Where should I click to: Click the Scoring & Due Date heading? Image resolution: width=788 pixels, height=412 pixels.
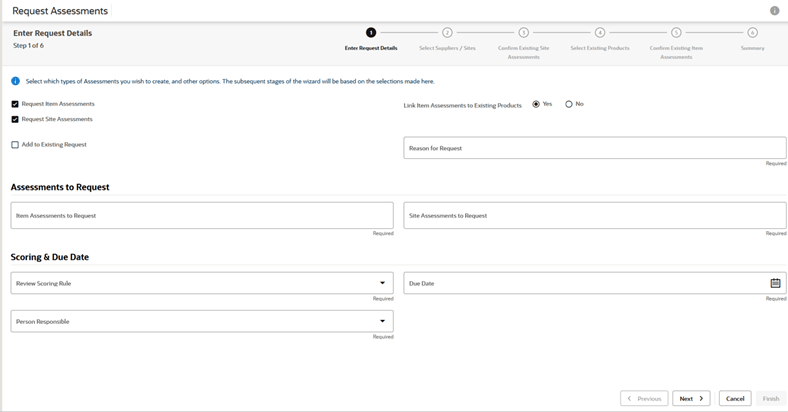coord(50,257)
